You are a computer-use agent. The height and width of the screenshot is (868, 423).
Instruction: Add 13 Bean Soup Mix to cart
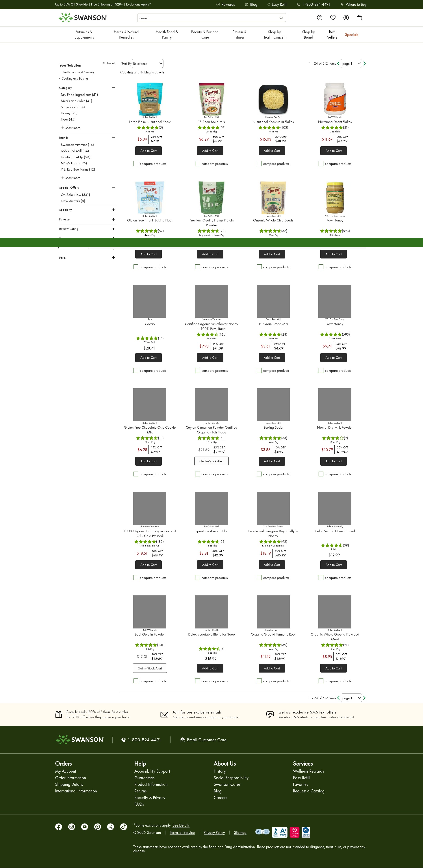[210, 151]
